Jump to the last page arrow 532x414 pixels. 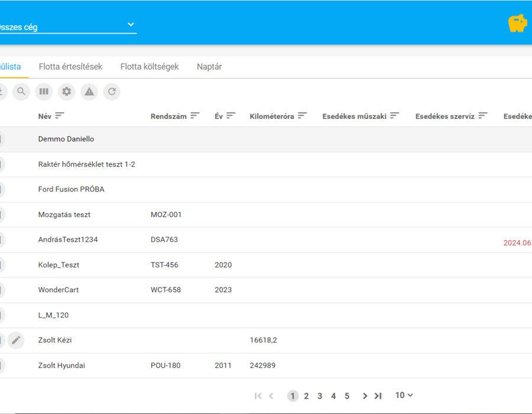[378, 396]
